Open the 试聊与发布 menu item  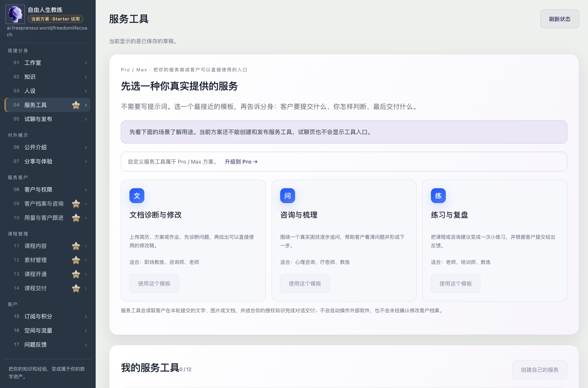coord(48,119)
